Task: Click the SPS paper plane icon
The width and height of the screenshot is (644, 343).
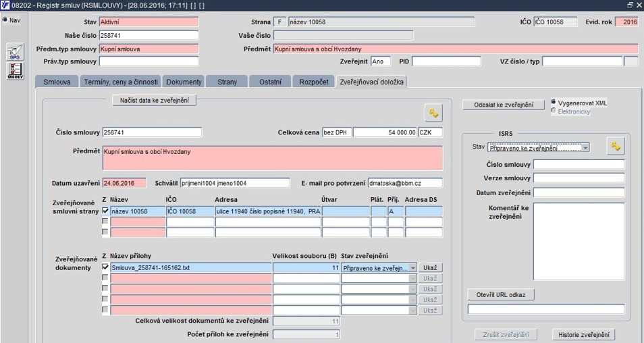Action: [x=16, y=52]
